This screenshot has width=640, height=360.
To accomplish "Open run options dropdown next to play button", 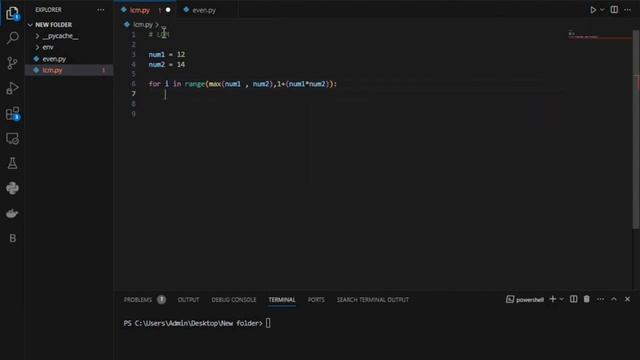I will pyautogui.click(x=602, y=10).
